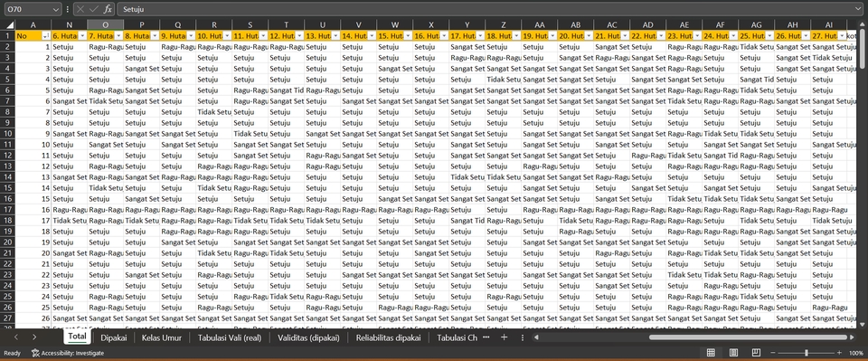Open filter dropdown for 26. Hut column
This screenshot has height=361, width=868.
pyautogui.click(x=806, y=35)
